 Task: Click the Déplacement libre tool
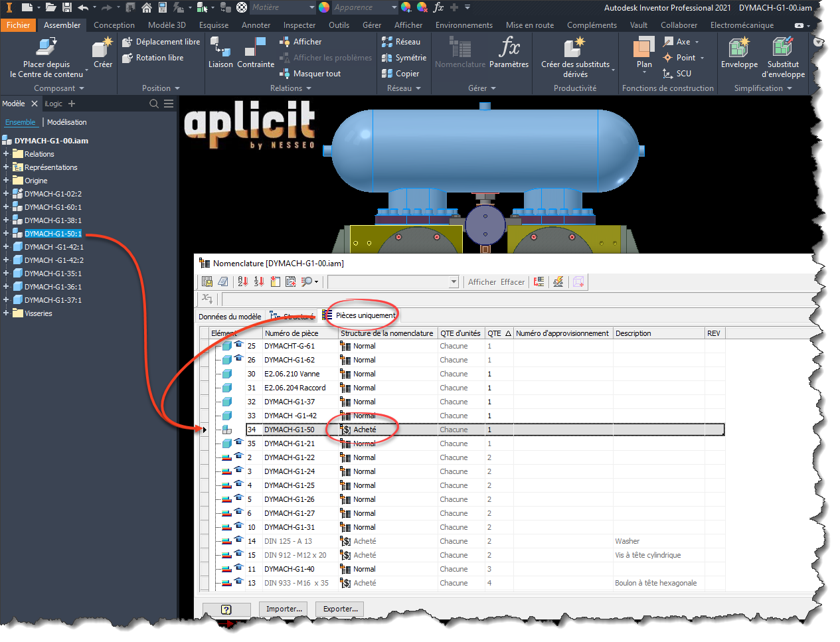pyautogui.click(x=161, y=42)
